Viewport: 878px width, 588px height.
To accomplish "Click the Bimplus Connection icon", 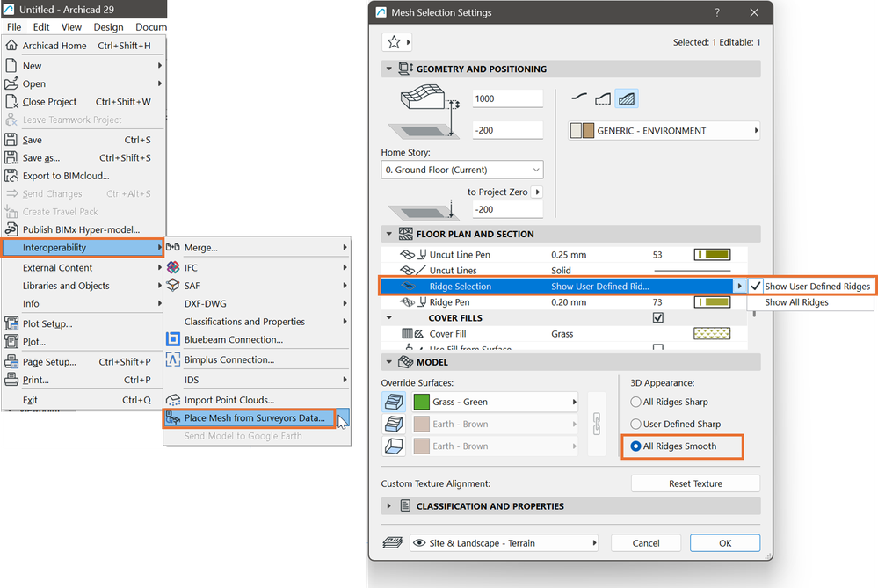I will pyautogui.click(x=174, y=359).
